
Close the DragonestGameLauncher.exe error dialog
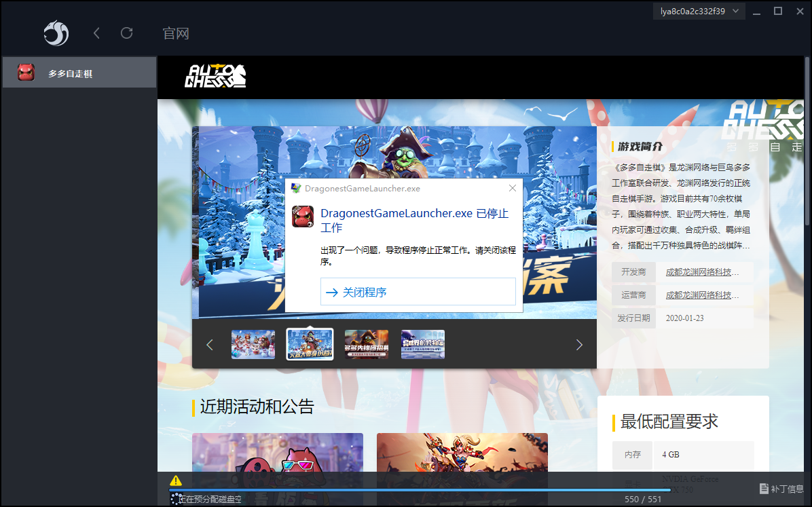[x=512, y=188]
